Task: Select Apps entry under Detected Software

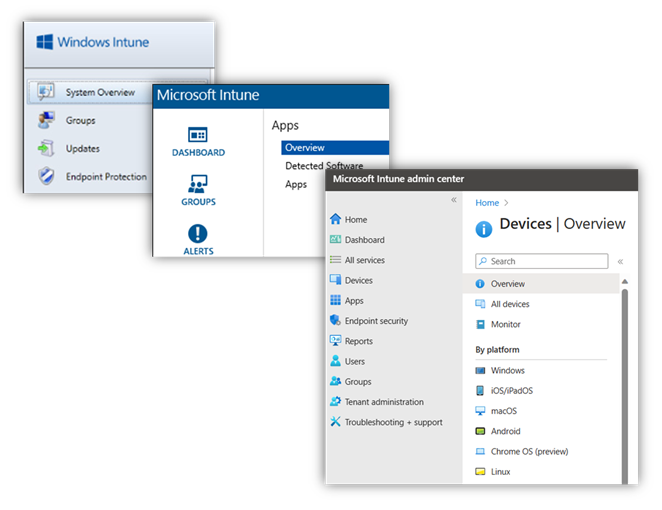Action: click(x=296, y=184)
